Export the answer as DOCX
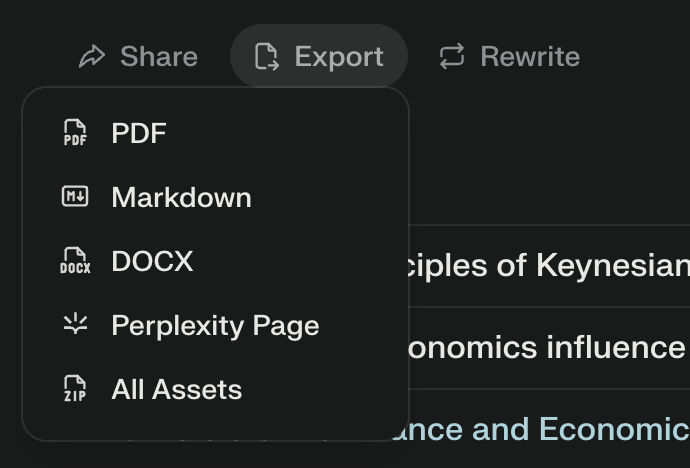The width and height of the screenshot is (690, 468). [x=152, y=261]
